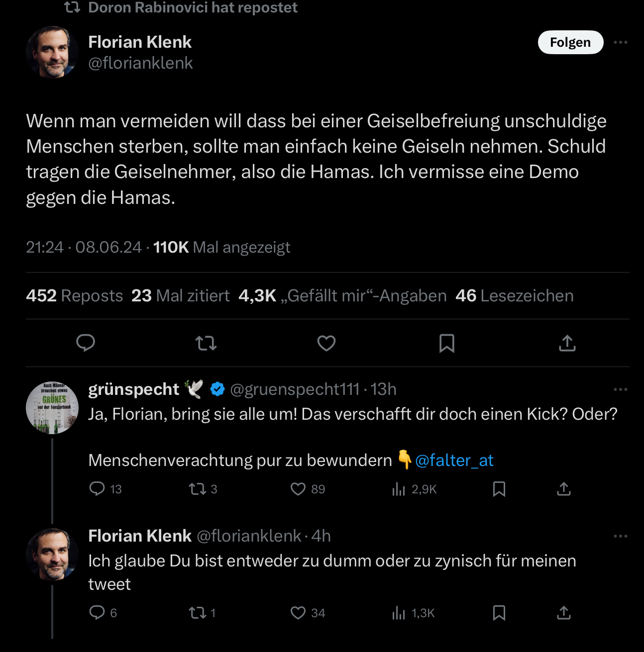Viewport: 644px width, 652px height.
Task: Open grünspecht profile picture
Action: (52, 408)
